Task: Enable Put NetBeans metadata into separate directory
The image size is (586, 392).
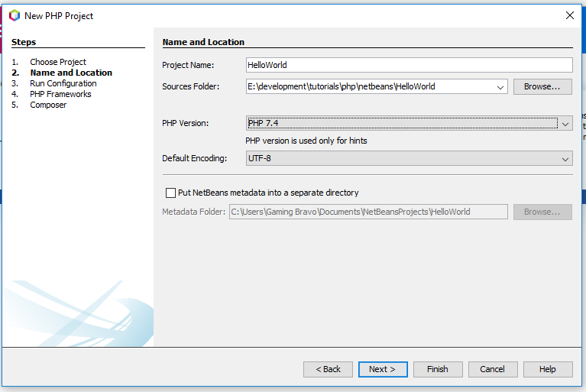Action: tap(170, 193)
